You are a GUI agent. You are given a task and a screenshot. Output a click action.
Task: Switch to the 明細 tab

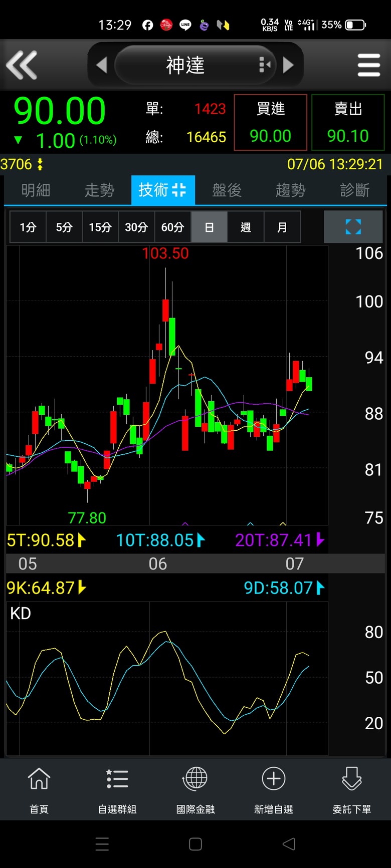36,190
